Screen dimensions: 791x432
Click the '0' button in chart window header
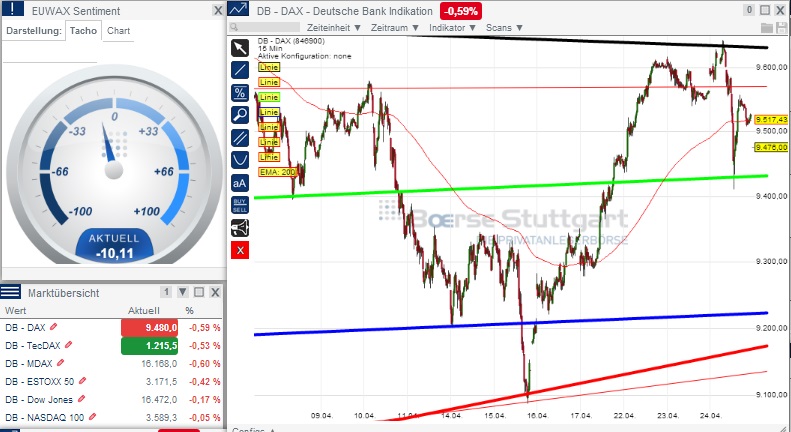click(x=749, y=10)
